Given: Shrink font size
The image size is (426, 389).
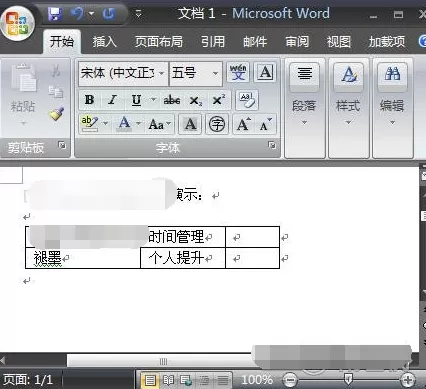Looking at the screenshot, I should tap(265, 124).
